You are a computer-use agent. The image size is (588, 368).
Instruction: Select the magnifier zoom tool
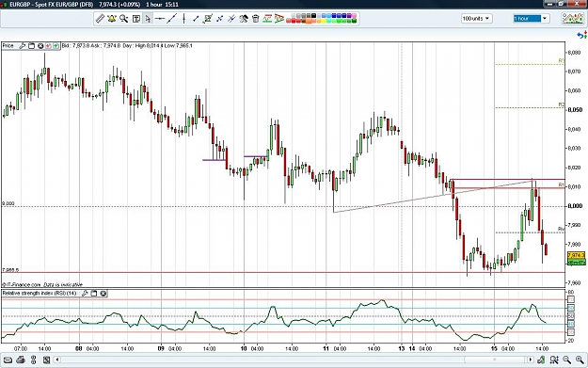click(124, 19)
